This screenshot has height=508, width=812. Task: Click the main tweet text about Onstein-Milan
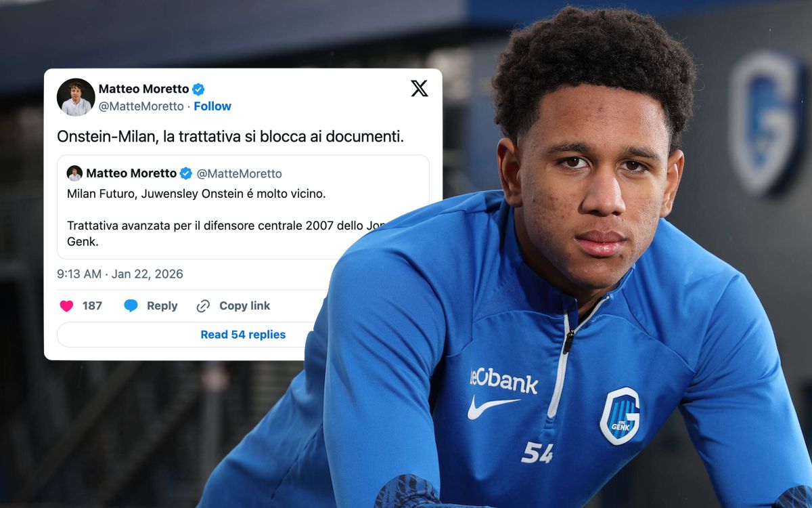(x=231, y=137)
